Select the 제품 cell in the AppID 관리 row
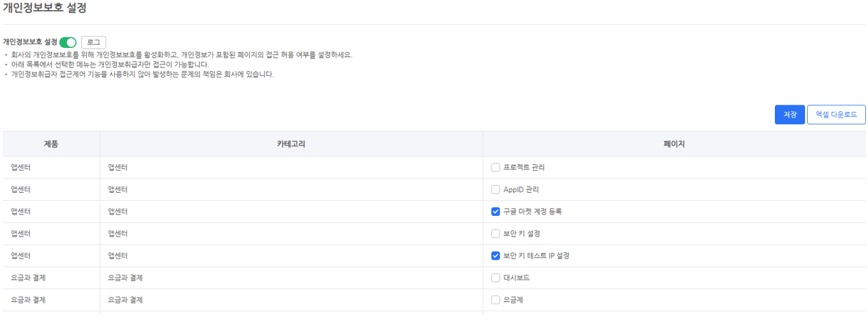868x324 pixels. coord(21,189)
